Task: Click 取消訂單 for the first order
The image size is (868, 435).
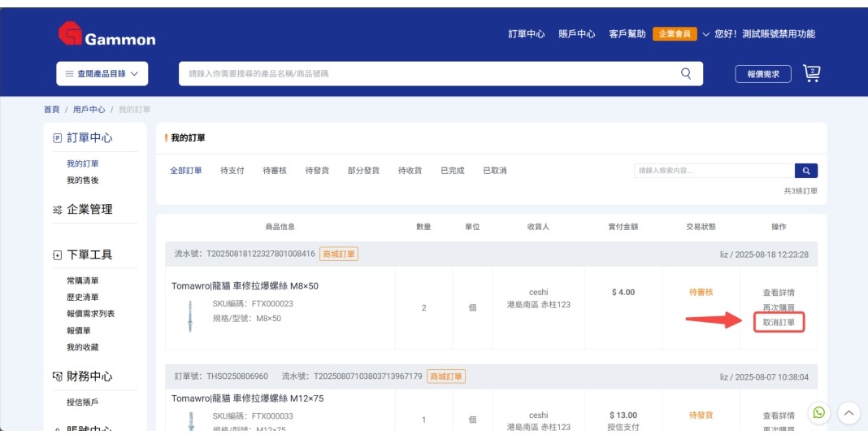Action: [x=779, y=323]
